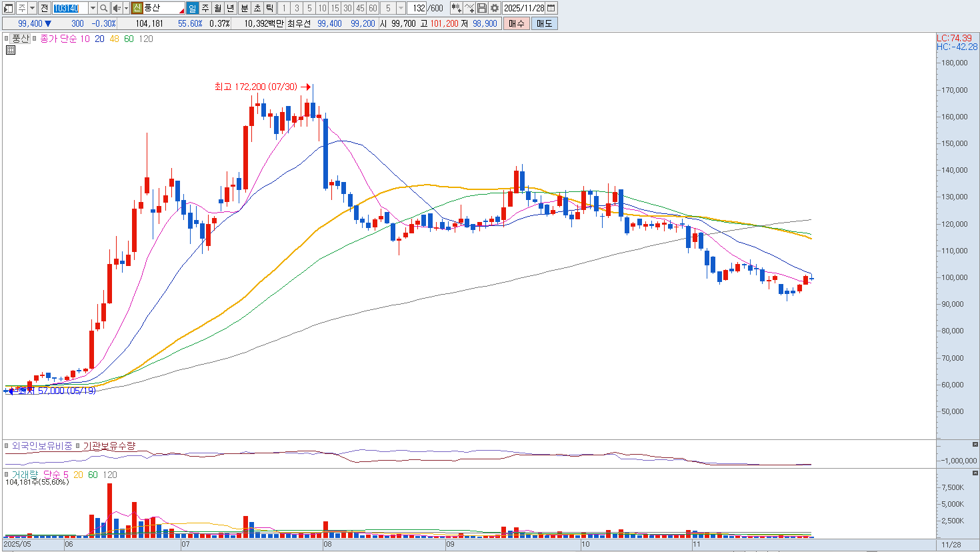Click the line-chart add toolbar icon
The height and width of the screenshot is (552, 980).
click(x=469, y=8)
